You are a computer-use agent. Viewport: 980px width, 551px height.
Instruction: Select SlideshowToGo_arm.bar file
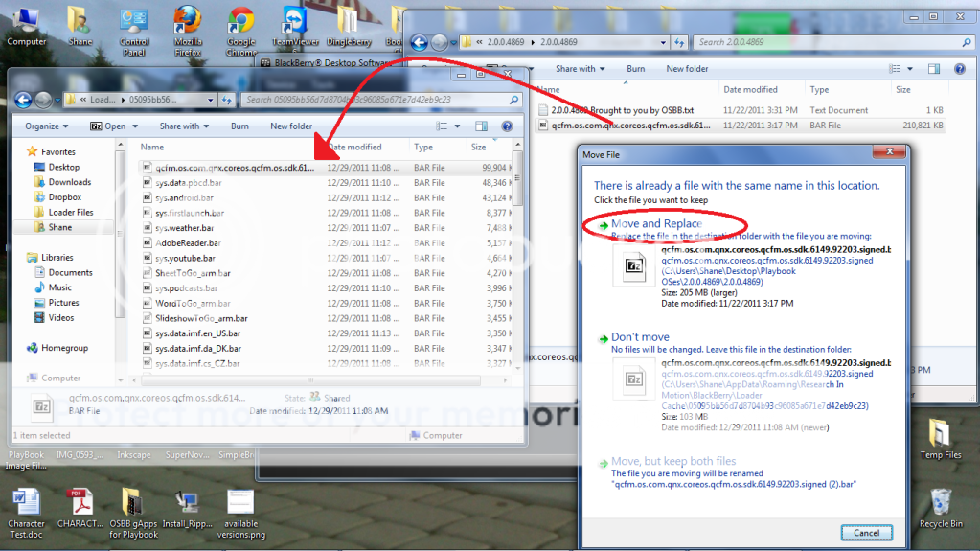click(201, 318)
